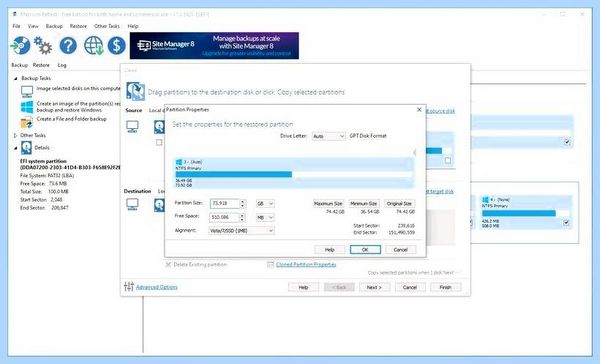Click the Partition Size spinner arrows
600x364 pixels.
[242, 204]
